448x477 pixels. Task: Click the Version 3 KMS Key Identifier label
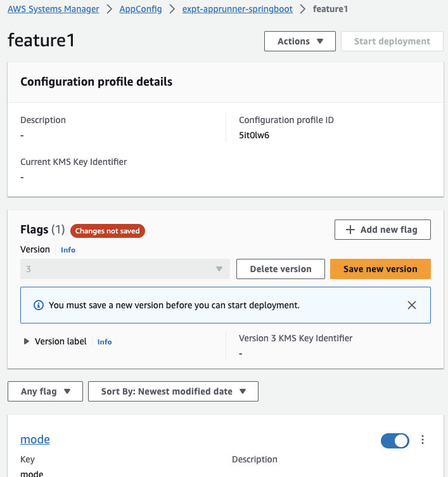296,338
